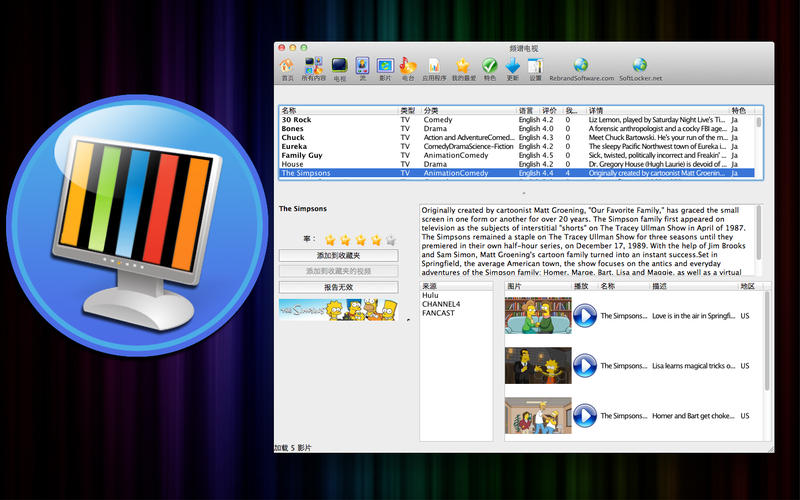Viewport: 800px width, 500px height.
Task: Click the small arrow beside Simpsons banner
Action: (408, 320)
